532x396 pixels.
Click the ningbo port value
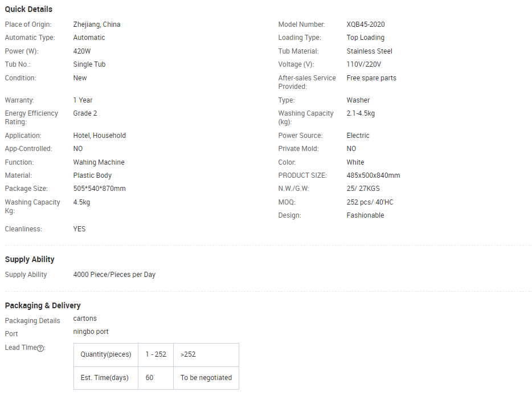click(x=91, y=332)
